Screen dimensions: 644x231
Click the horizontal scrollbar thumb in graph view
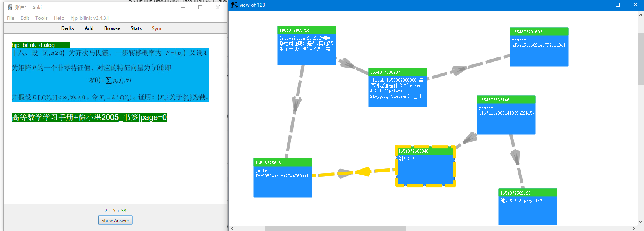[335, 228]
